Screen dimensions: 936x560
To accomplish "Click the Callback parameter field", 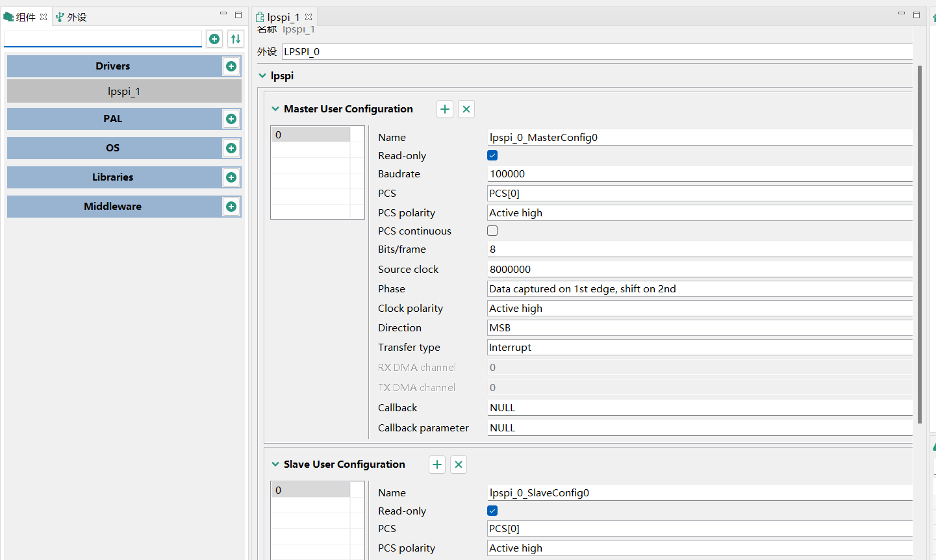I will (700, 428).
